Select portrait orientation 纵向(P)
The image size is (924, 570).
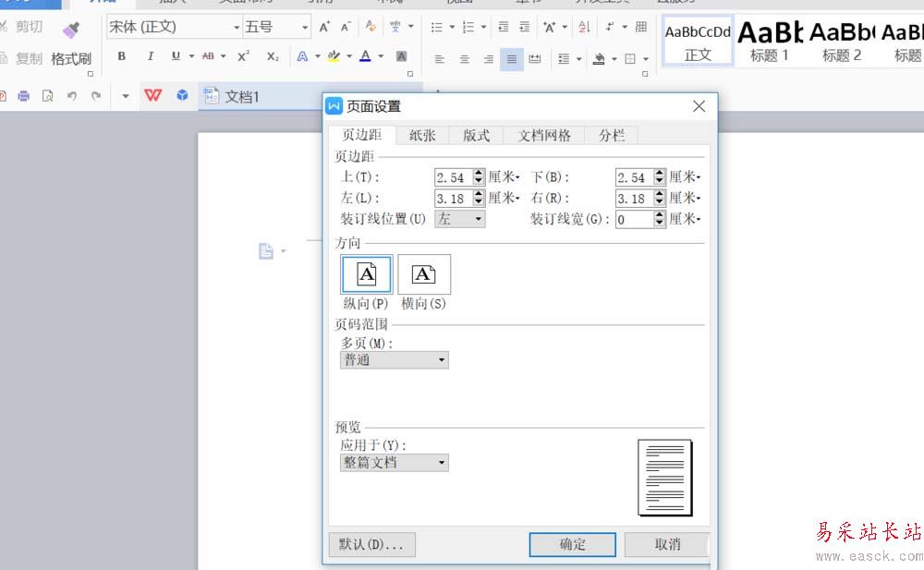367,274
